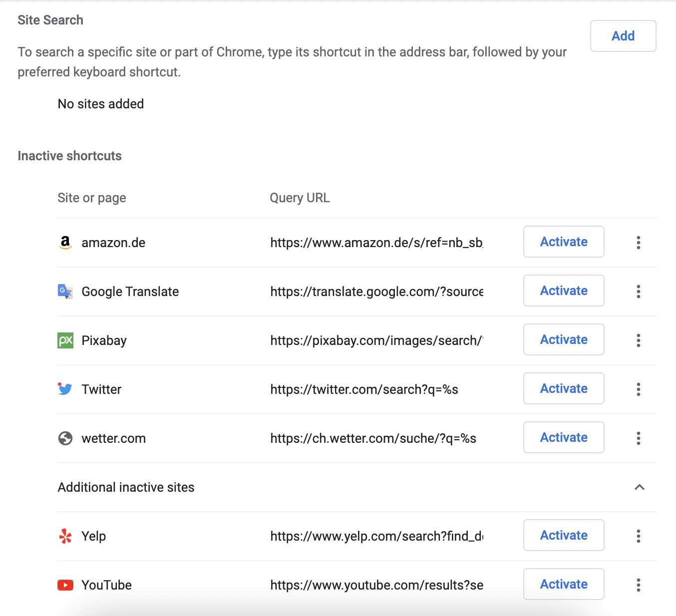
Task: Select the amazon.de site name
Action: tap(113, 243)
